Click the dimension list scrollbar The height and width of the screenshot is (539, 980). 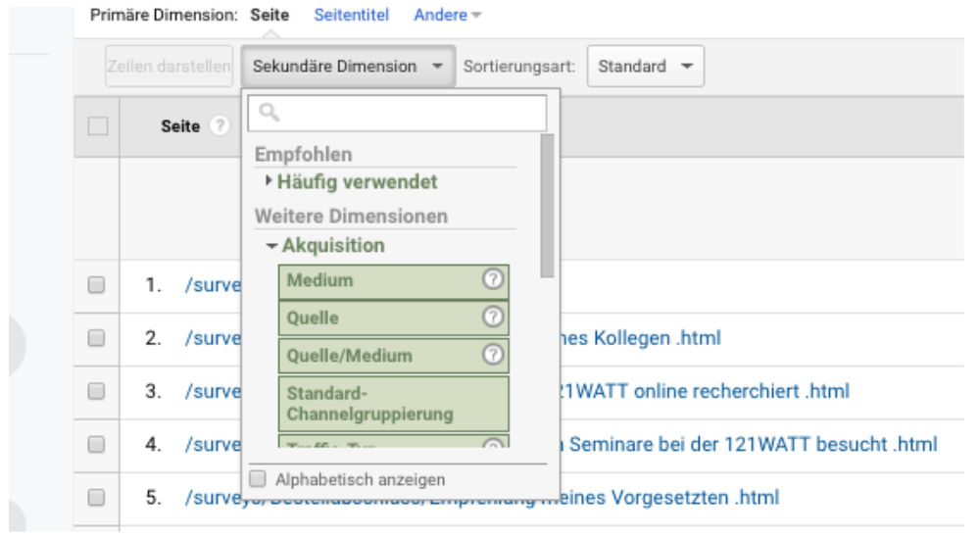click(x=547, y=206)
